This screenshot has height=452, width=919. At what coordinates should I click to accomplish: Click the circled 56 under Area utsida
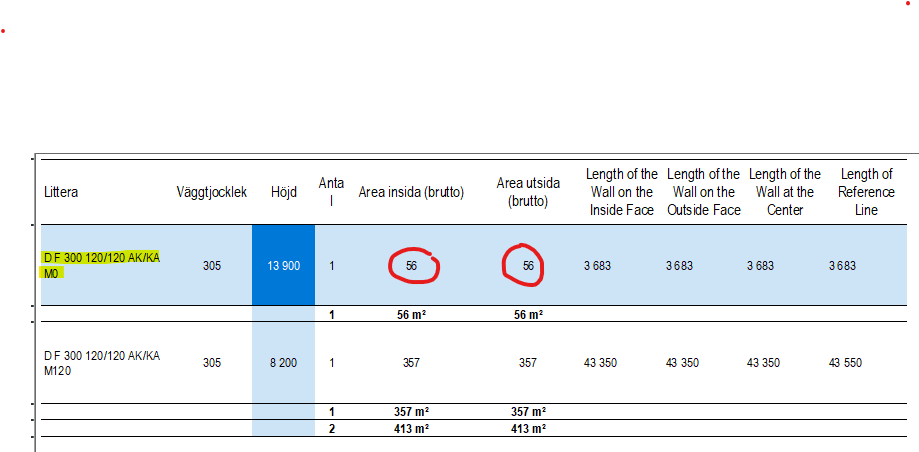click(528, 266)
